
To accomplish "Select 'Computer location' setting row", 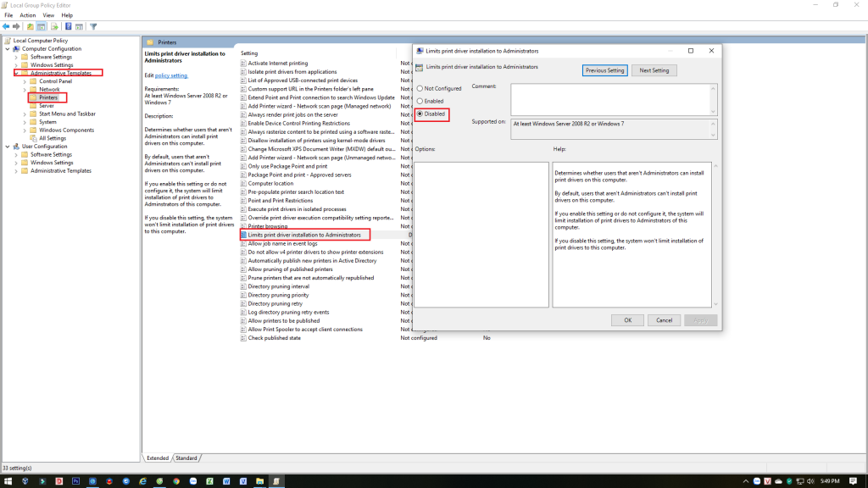I will (270, 183).
